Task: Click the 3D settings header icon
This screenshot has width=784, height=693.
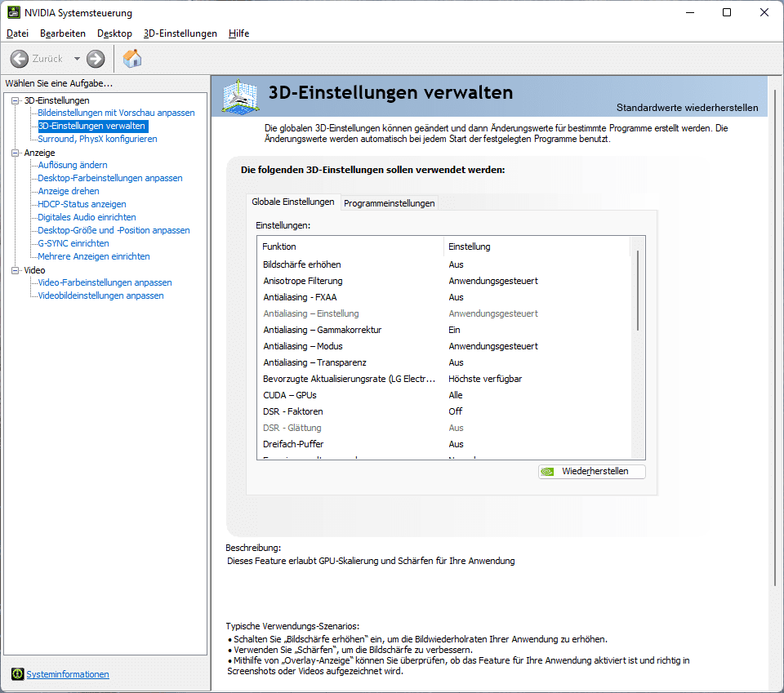Action: [x=240, y=97]
